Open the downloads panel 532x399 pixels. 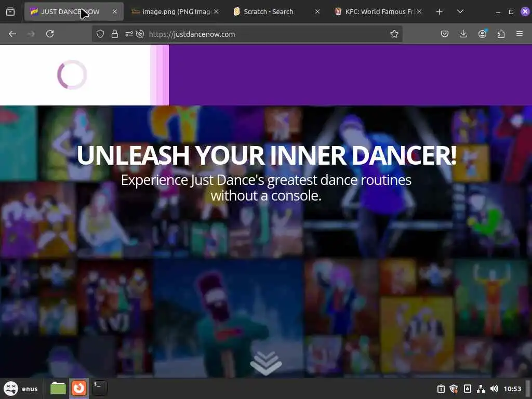[x=463, y=34]
